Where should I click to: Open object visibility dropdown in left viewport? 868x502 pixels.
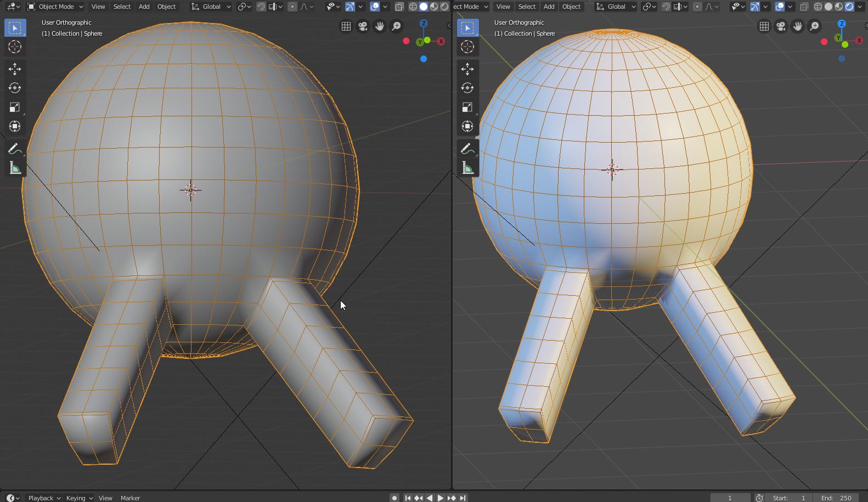click(x=333, y=7)
